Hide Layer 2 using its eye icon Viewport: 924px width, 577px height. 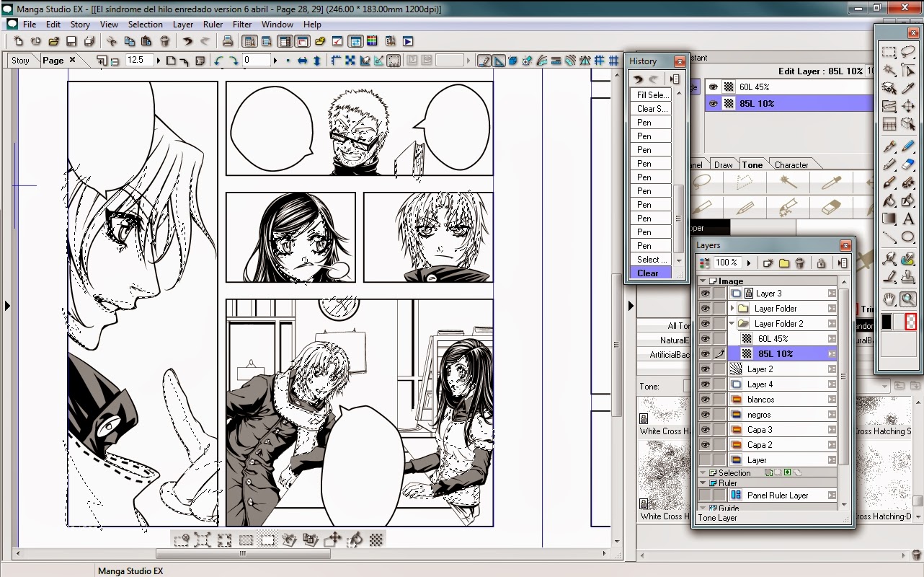coord(705,369)
